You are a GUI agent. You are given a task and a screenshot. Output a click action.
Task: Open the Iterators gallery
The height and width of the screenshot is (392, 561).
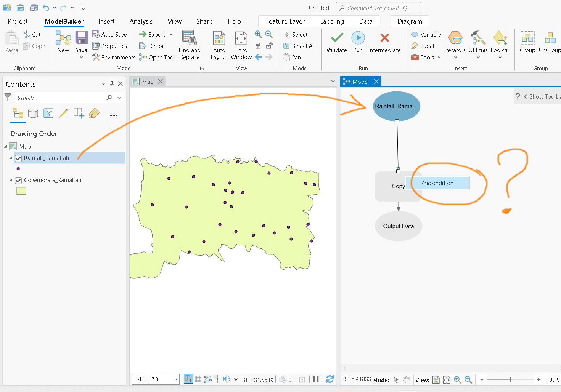click(x=455, y=43)
